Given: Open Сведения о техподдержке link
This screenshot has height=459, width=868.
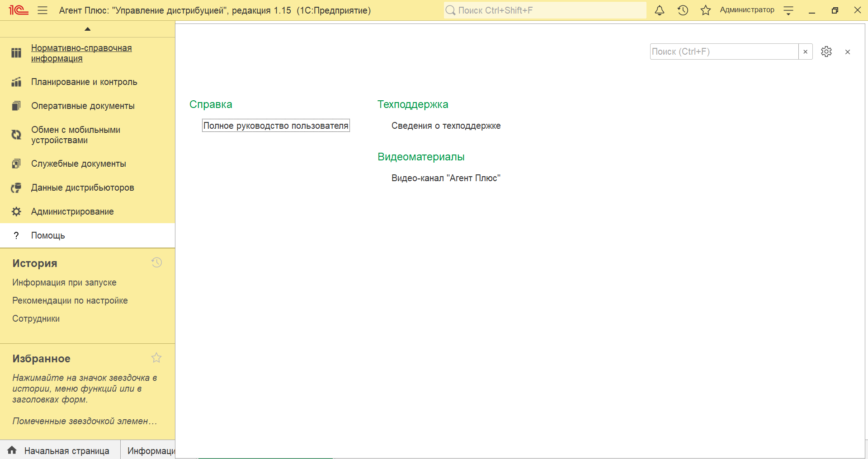Looking at the screenshot, I should (x=446, y=126).
